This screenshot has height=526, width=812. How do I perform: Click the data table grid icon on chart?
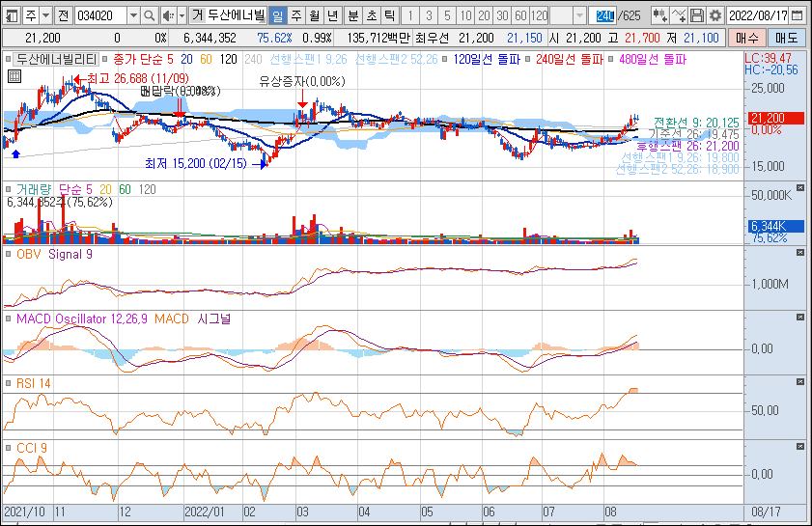[x=14, y=76]
